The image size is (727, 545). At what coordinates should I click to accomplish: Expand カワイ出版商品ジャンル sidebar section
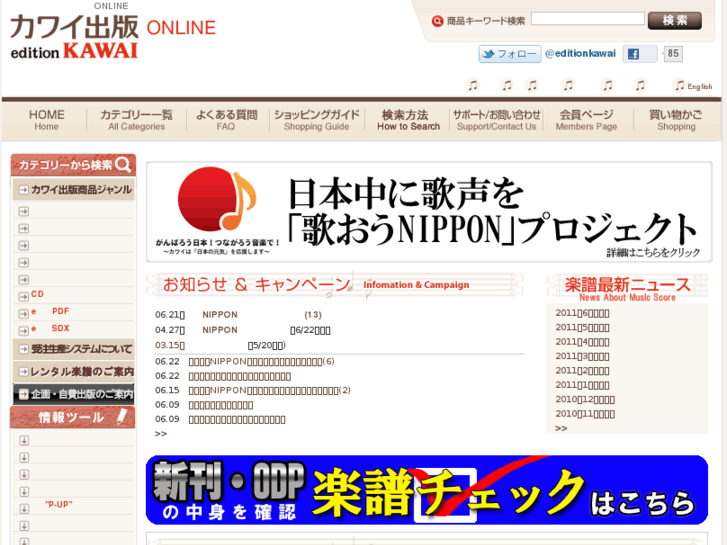coord(74,190)
